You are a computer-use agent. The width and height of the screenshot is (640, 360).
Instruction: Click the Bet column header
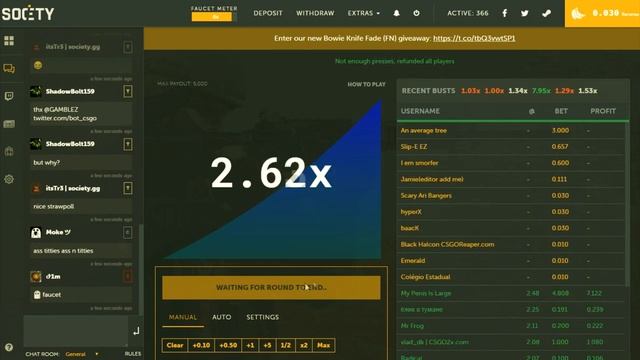pyautogui.click(x=561, y=111)
